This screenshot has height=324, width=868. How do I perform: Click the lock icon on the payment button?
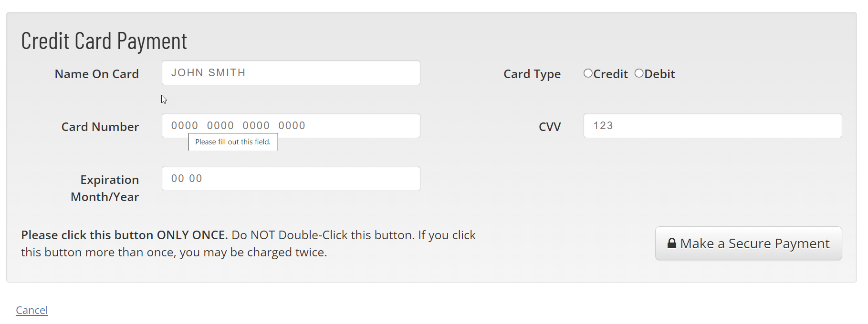[x=671, y=243]
